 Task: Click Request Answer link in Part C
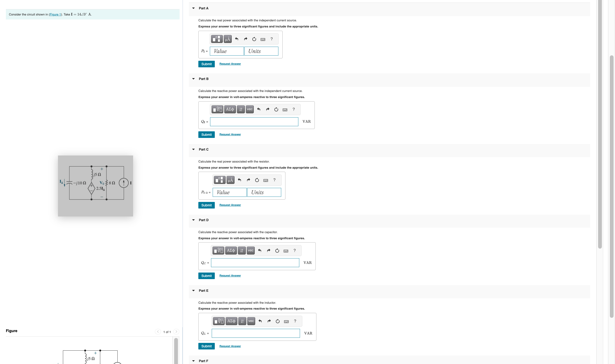(230, 205)
